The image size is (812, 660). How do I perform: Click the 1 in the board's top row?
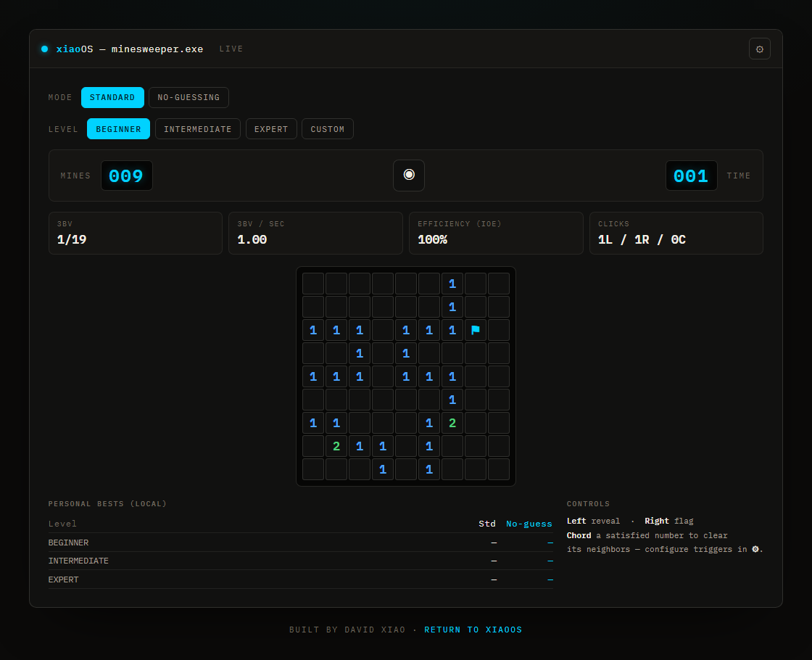point(452,284)
